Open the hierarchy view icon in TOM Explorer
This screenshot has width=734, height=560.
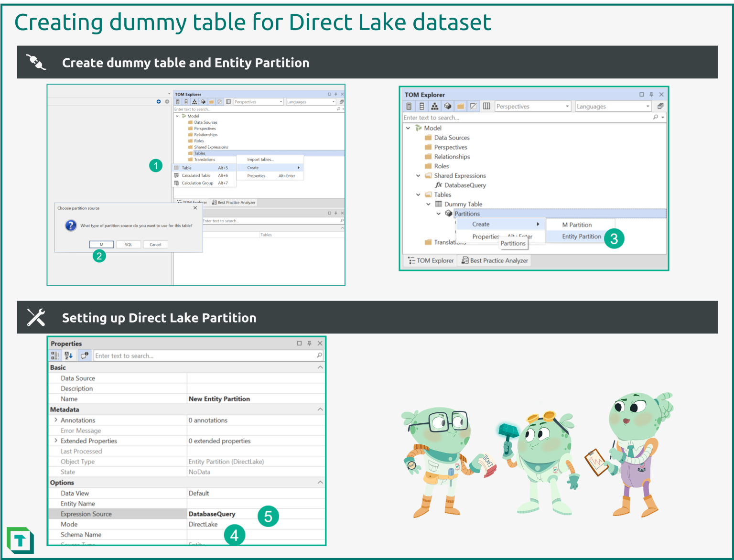pos(435,106)
